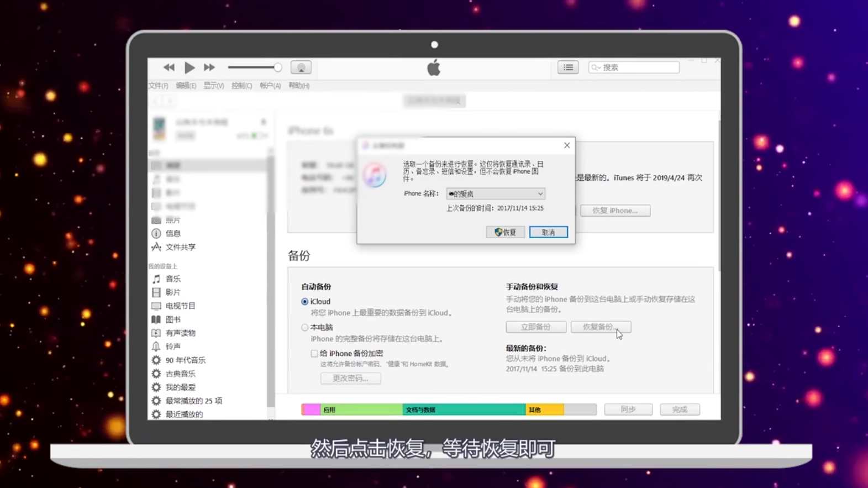868x488 pixels.
Task: Open the 显示(V) menu
Action: [214, 86]
